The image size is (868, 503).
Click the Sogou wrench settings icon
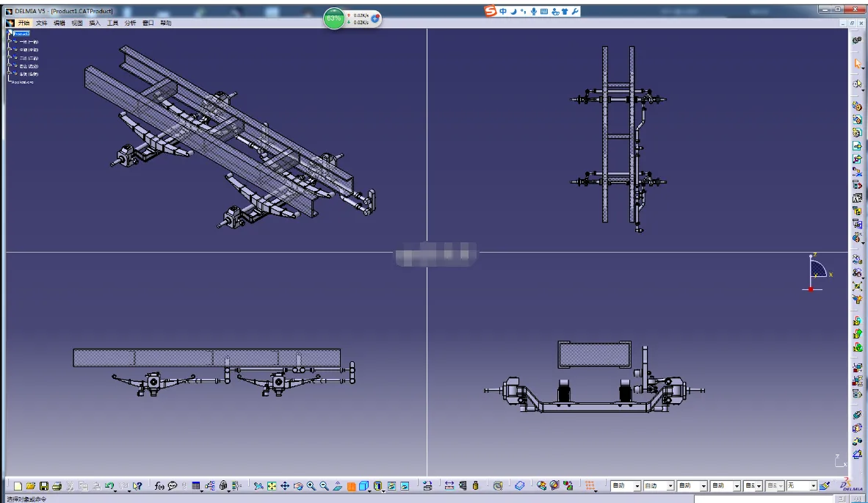click(x=575, y=11)
